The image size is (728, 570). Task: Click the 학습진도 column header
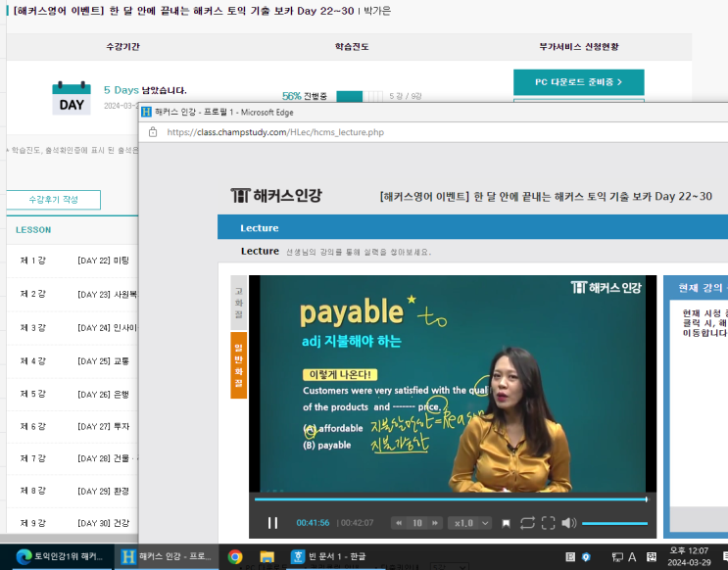click(352, 46)
